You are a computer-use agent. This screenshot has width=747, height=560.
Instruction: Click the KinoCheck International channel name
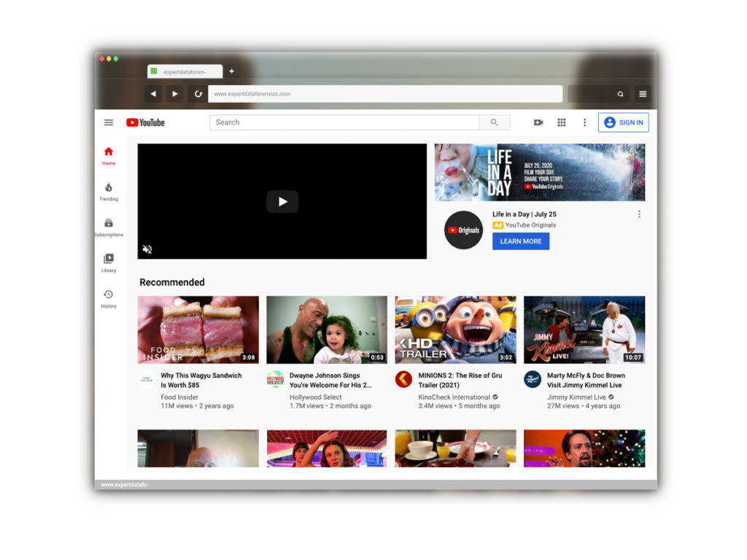pyautogui.click(x=454, y=397)
